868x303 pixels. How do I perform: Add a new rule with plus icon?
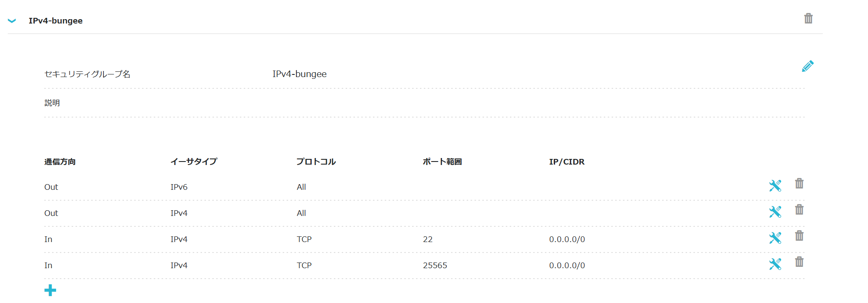click(50, 290)
